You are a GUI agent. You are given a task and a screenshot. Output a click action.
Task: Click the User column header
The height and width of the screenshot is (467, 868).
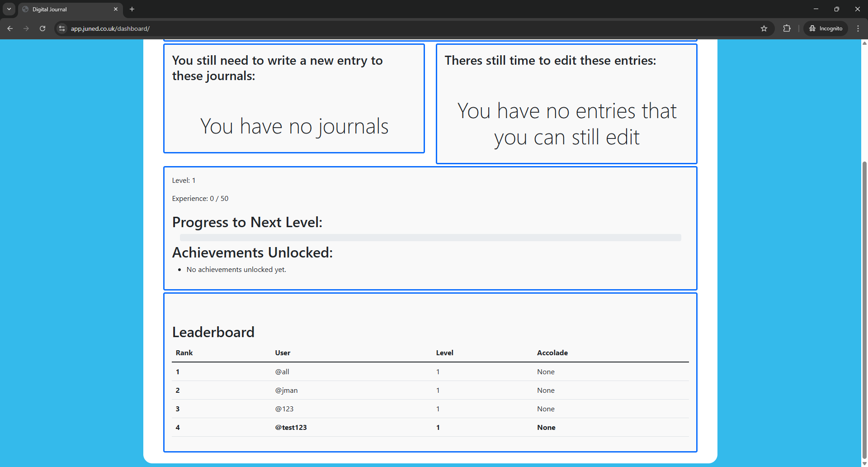283,353
